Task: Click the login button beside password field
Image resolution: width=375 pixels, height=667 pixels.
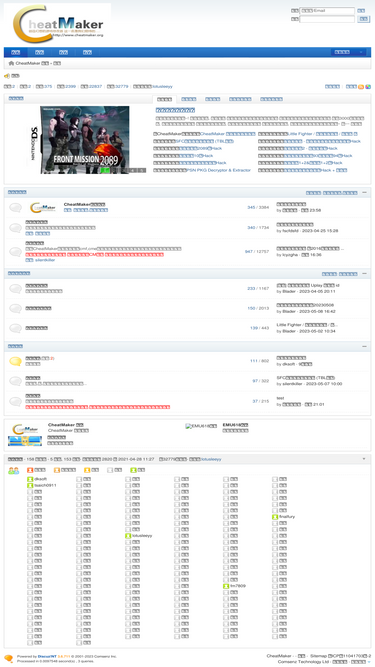Action: coord(364,19)
